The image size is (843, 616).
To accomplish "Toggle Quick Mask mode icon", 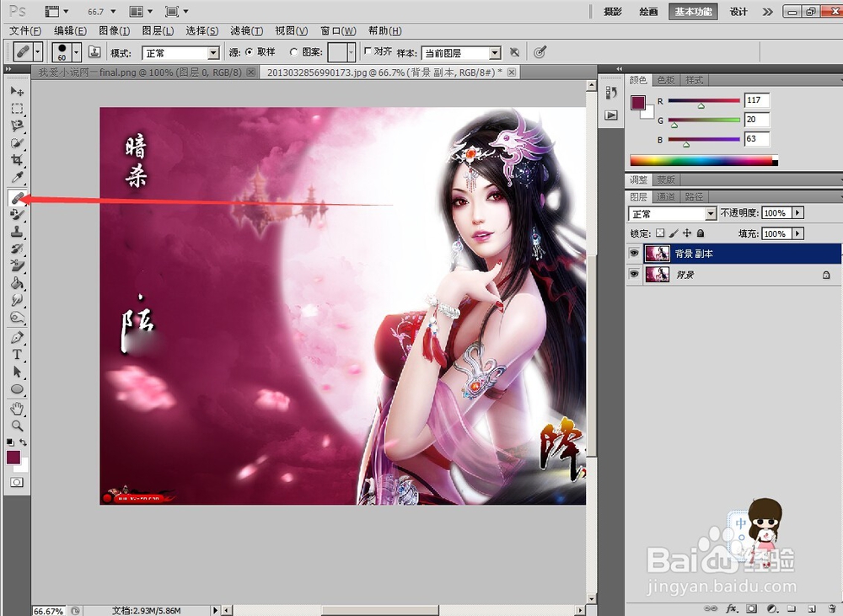I will click(x=17, y=482).
